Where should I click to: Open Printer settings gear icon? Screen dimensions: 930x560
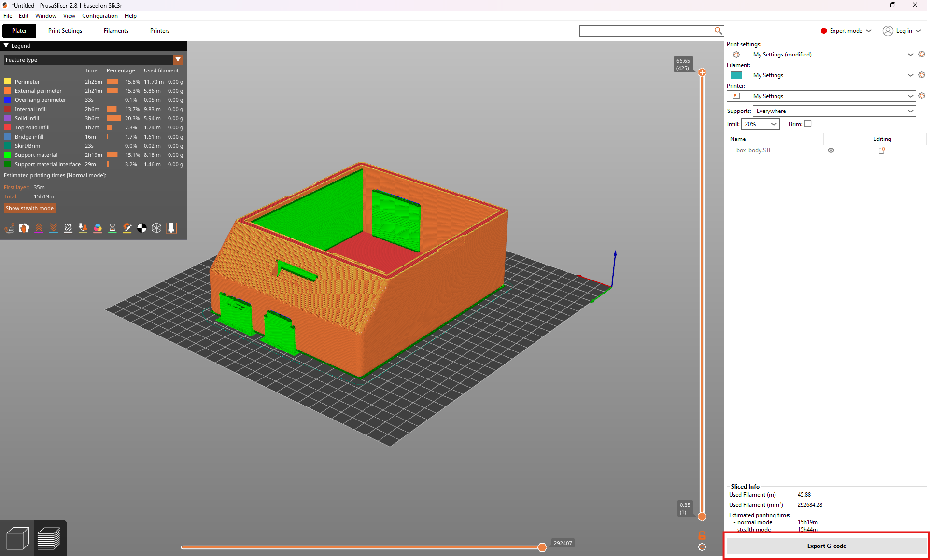[x=922, y=96]
